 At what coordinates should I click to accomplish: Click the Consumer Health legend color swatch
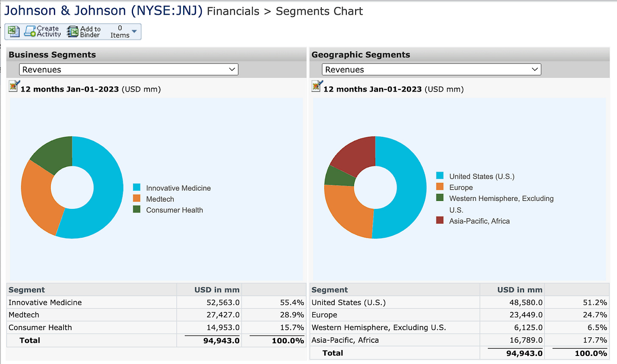[x=136, y=209]
